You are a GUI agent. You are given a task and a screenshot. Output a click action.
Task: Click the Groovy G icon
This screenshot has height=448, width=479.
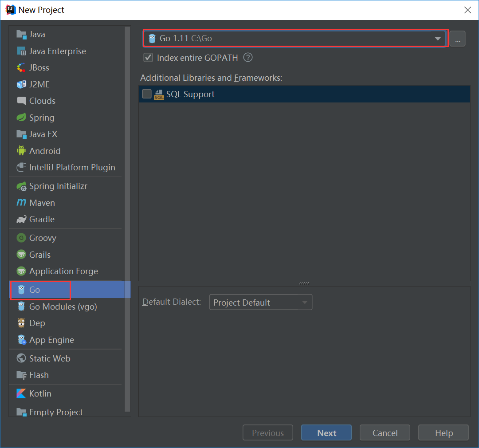click(x=21, y=238)
